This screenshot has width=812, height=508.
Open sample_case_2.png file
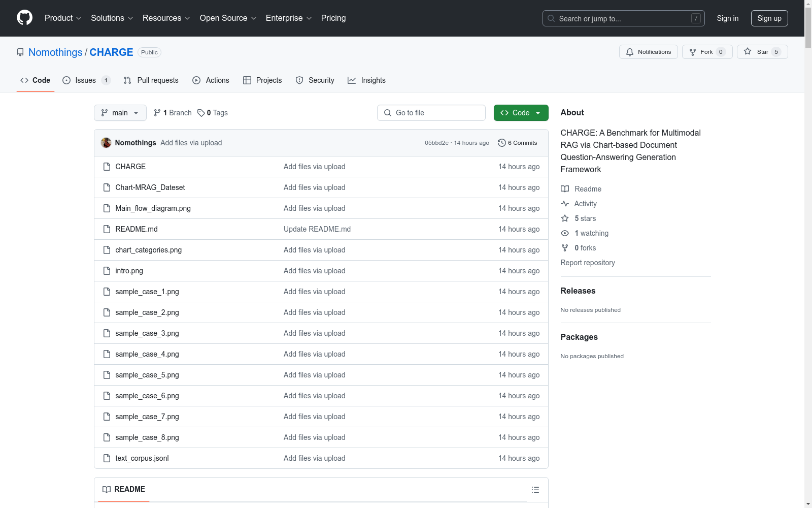coord(147,312)
